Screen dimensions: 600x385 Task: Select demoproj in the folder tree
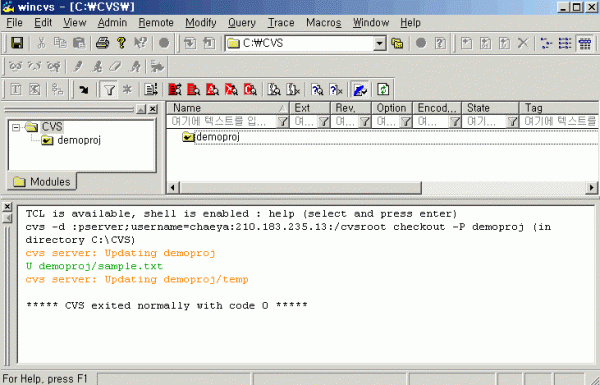point(79,140)
